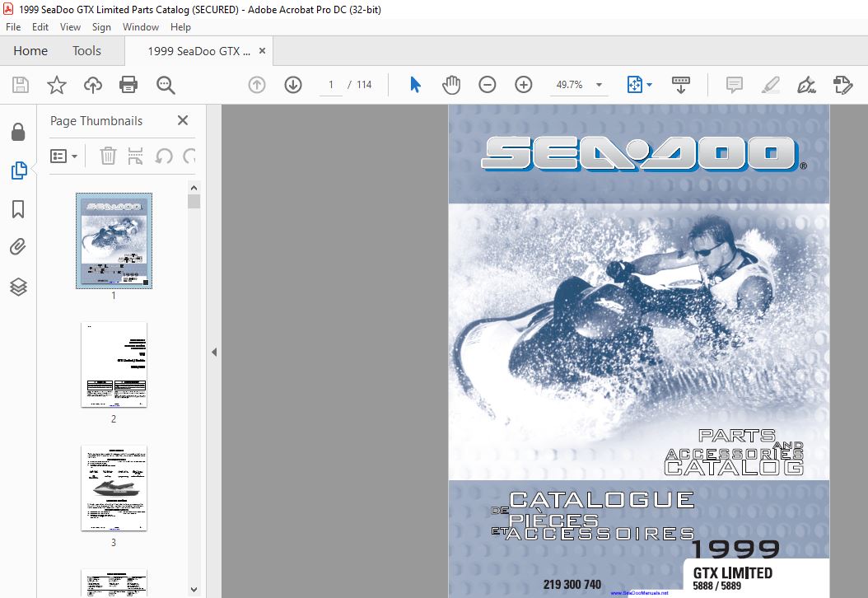Zoom in with plus icon
The height and width of the screenshot is (598, 868).
click(523, 85)
